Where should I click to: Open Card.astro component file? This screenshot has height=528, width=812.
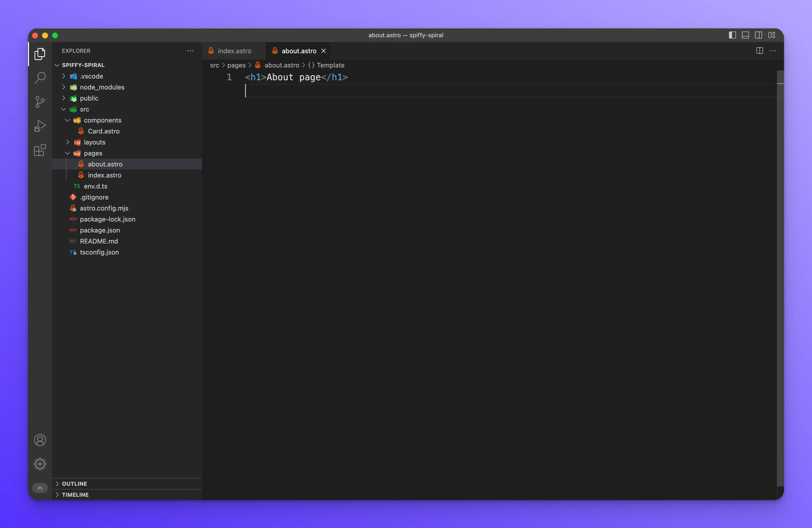tap(103, 131)
